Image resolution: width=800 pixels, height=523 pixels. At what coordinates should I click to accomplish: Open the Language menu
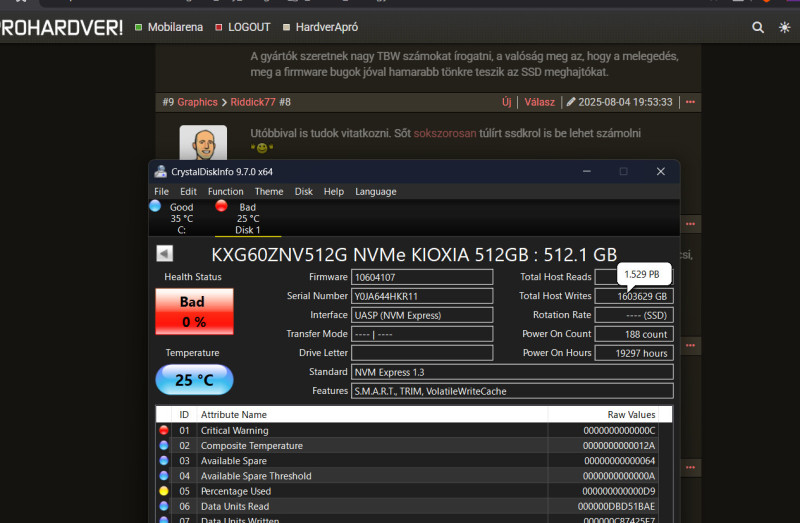click(376, 191)
